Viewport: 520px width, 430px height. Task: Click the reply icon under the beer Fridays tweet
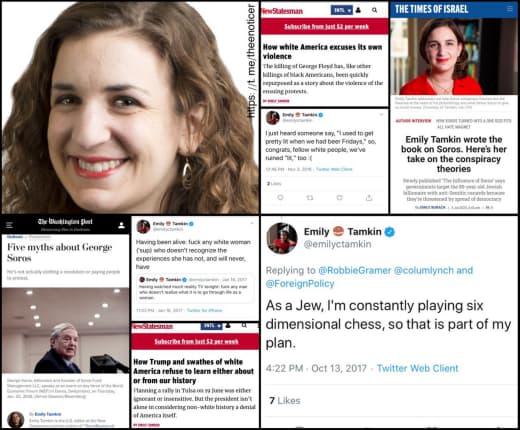(280, 197)
